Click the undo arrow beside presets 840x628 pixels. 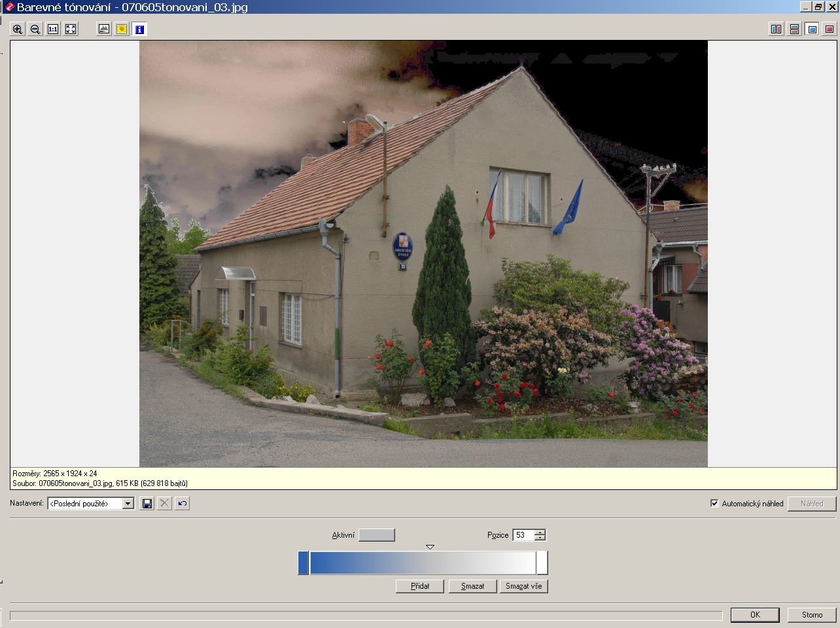183,504
